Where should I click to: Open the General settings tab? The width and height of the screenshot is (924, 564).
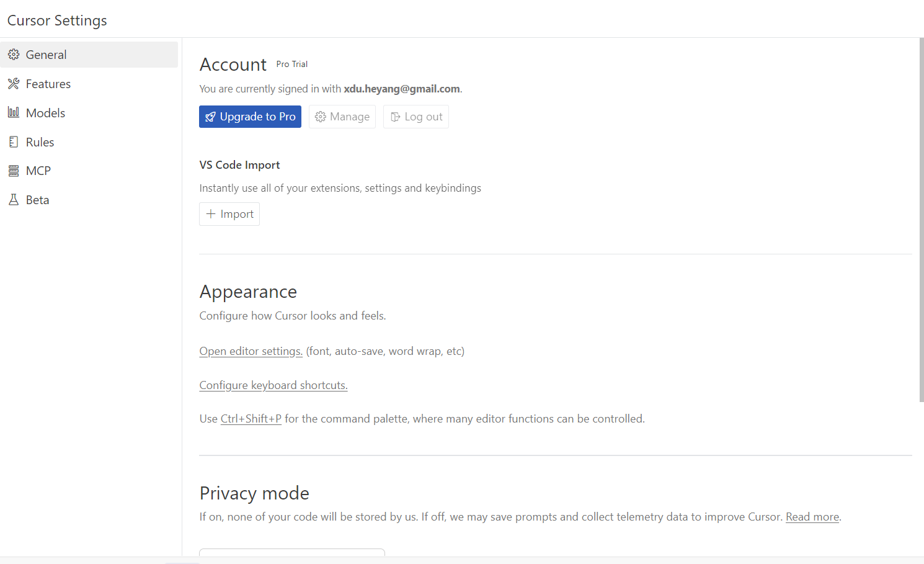tap(89, 55)
